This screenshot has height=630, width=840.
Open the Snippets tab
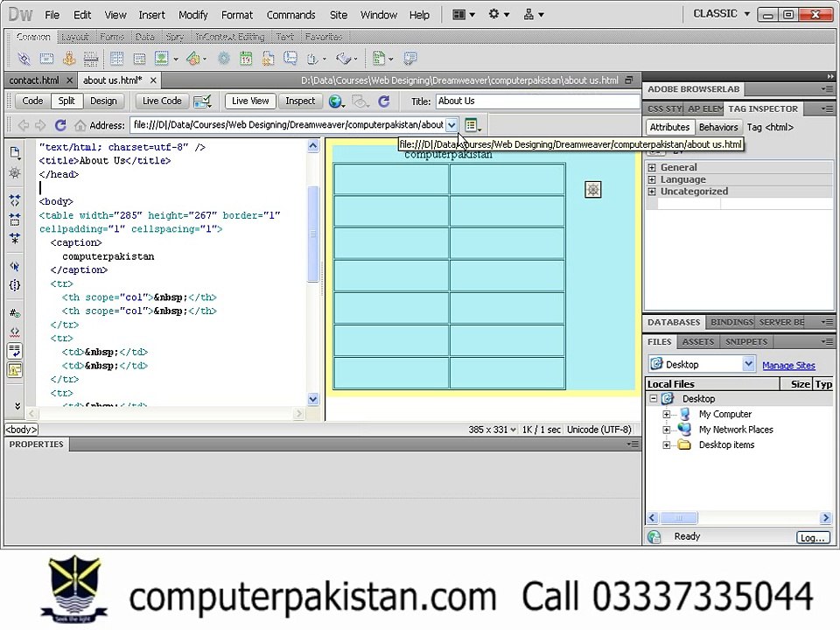(746, 342)
